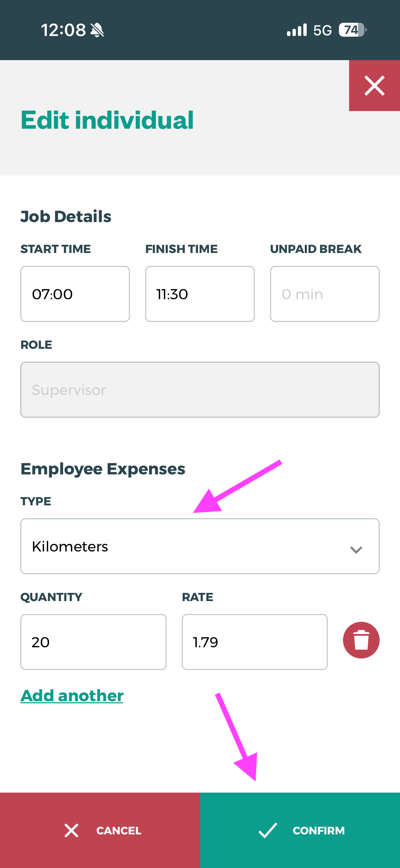Screen dimensions: 400x868
Task: Edit the Rate field showing 1.79
Action: tap(254, 642)
